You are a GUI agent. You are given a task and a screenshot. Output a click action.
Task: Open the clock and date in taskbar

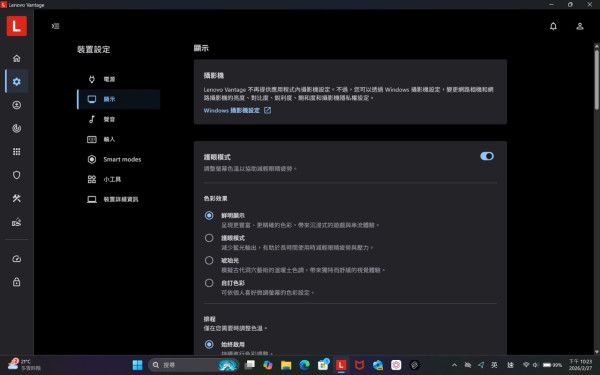[580, 365]
